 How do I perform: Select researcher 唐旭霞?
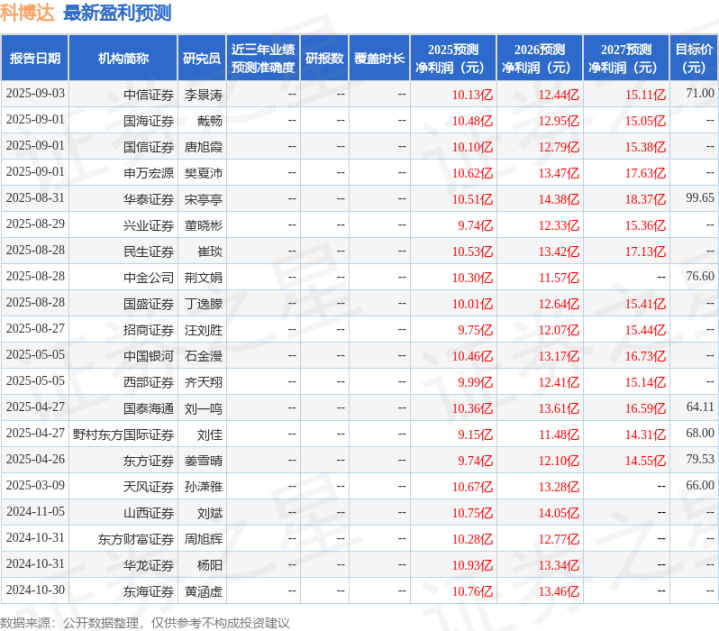(x=204, y=147)
